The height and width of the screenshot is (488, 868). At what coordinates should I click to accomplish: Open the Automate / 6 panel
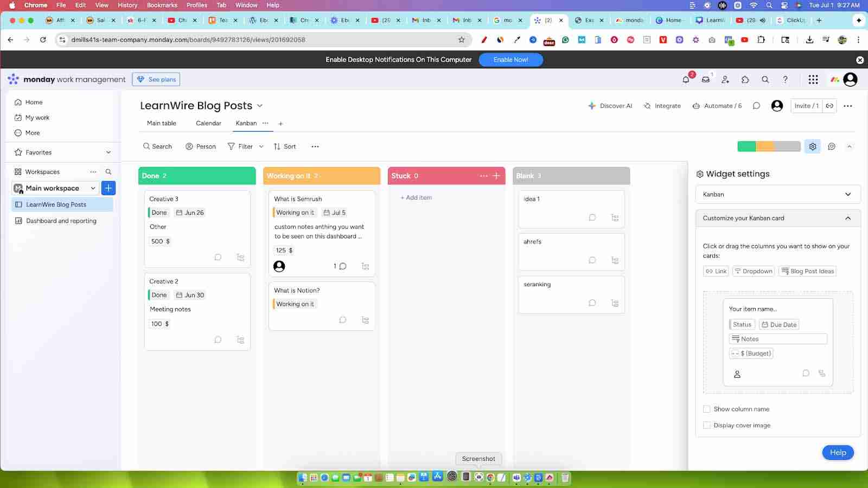717,106
